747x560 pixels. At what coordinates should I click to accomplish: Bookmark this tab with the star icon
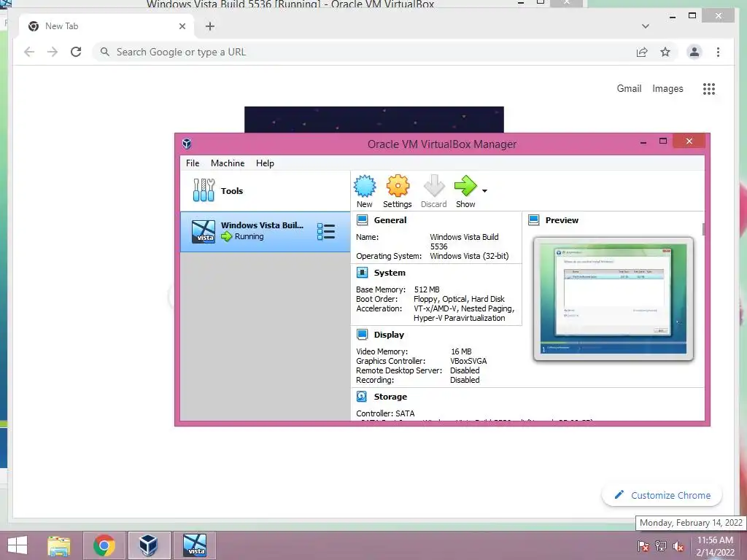[665, 52]
